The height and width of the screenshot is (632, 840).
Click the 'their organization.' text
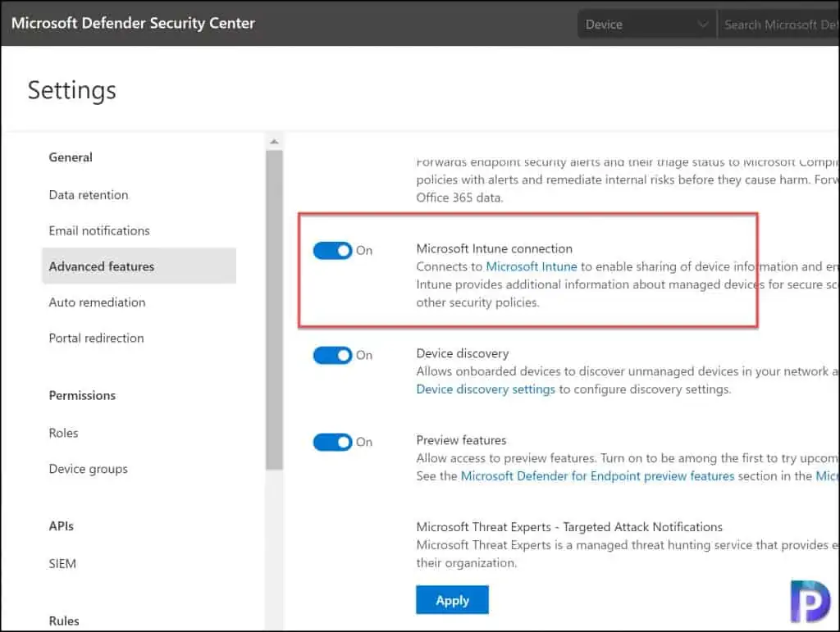pyautogui.click(x=466, y=563)
